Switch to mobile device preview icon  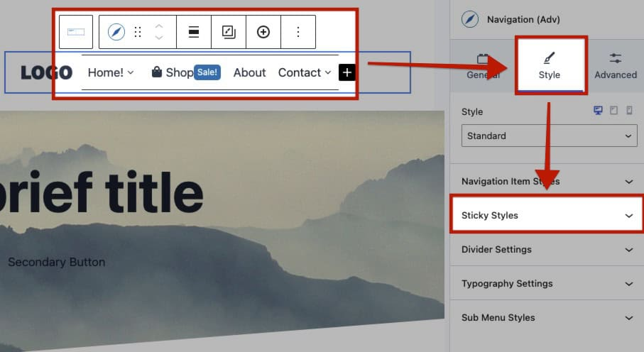tap(629, 111)
